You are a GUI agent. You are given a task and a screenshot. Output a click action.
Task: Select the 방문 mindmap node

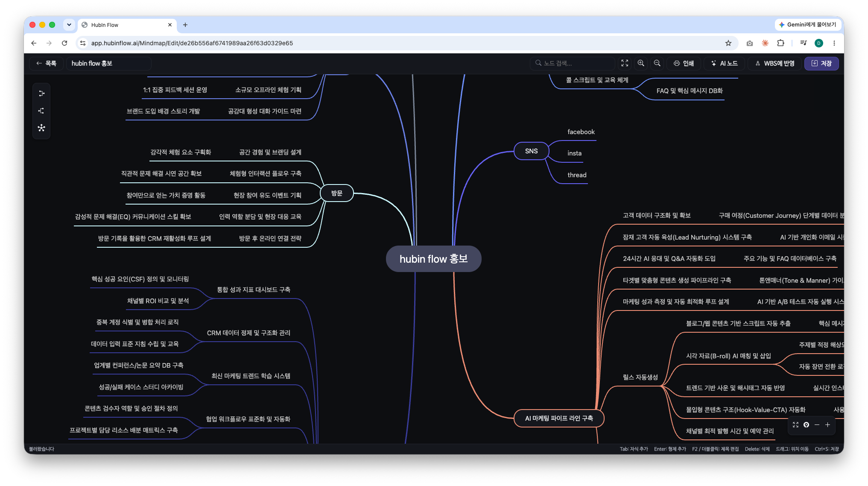(x=337, y=193)
